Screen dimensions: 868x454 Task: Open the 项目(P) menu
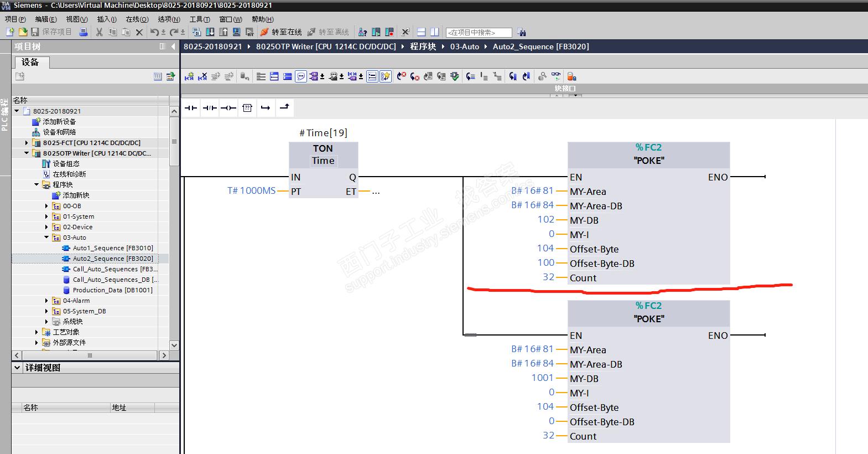[15, 19]
